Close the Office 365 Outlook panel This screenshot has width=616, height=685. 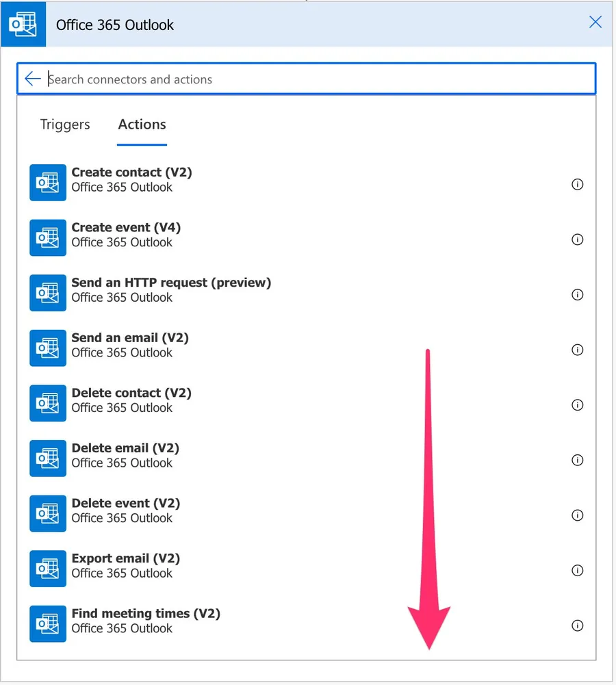pyautogui.click(x=595, y=23)
